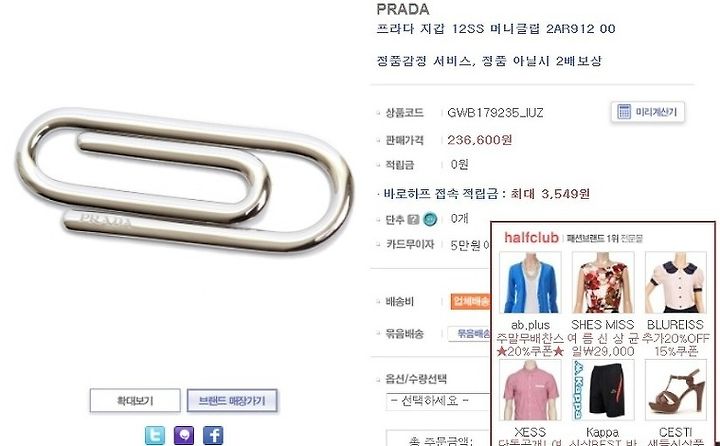The image size is (720, 446).
Task: Share the product on Facebook
Action: pos(213,435)
